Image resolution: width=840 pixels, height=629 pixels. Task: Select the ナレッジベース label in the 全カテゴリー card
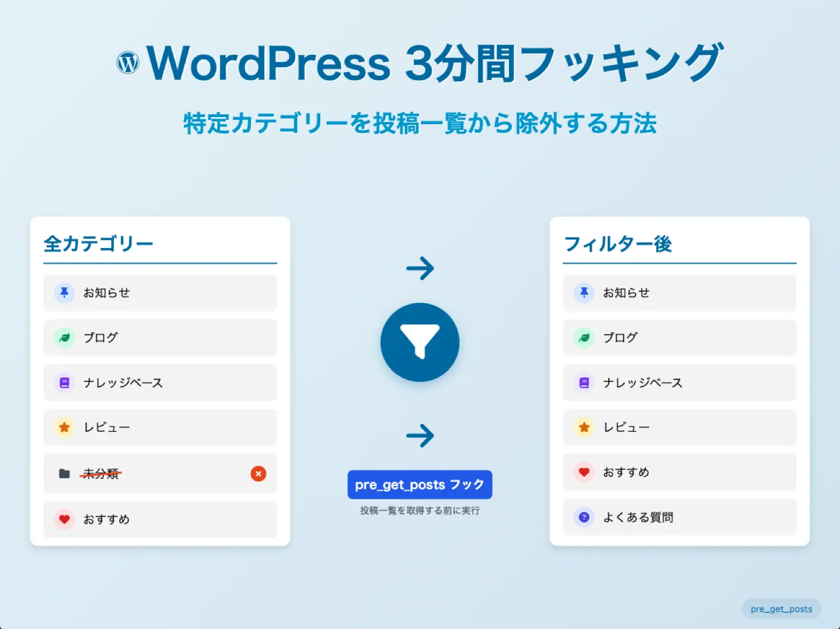tap(123, 383)
